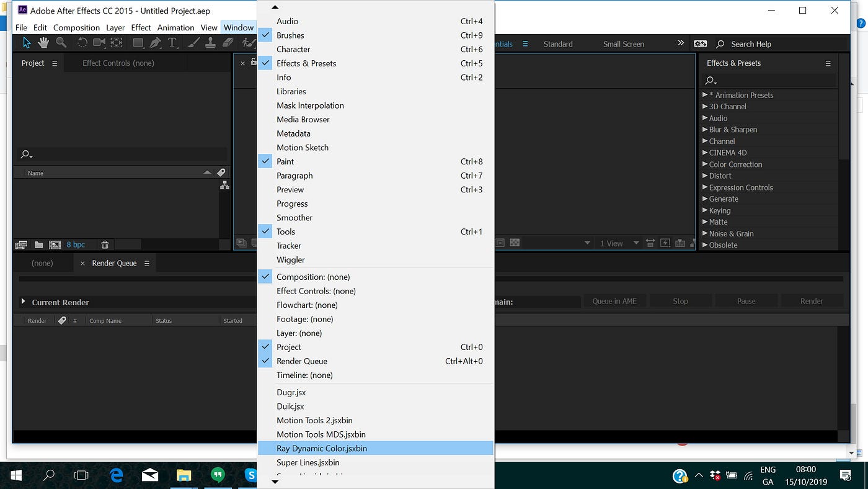
Task: Uncheck Paint in the Window menu
Action: [x=375, y=161]
